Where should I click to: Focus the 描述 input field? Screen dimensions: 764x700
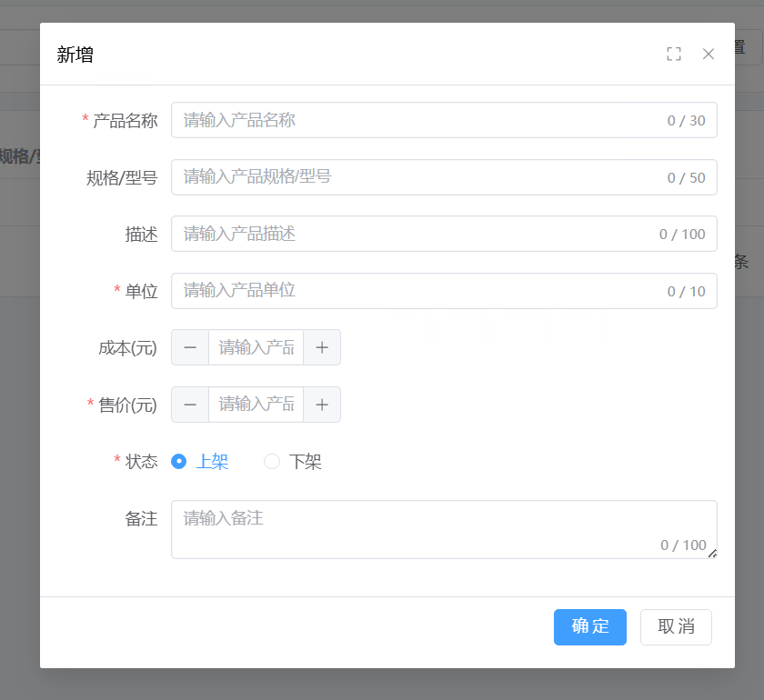(444, 234)
